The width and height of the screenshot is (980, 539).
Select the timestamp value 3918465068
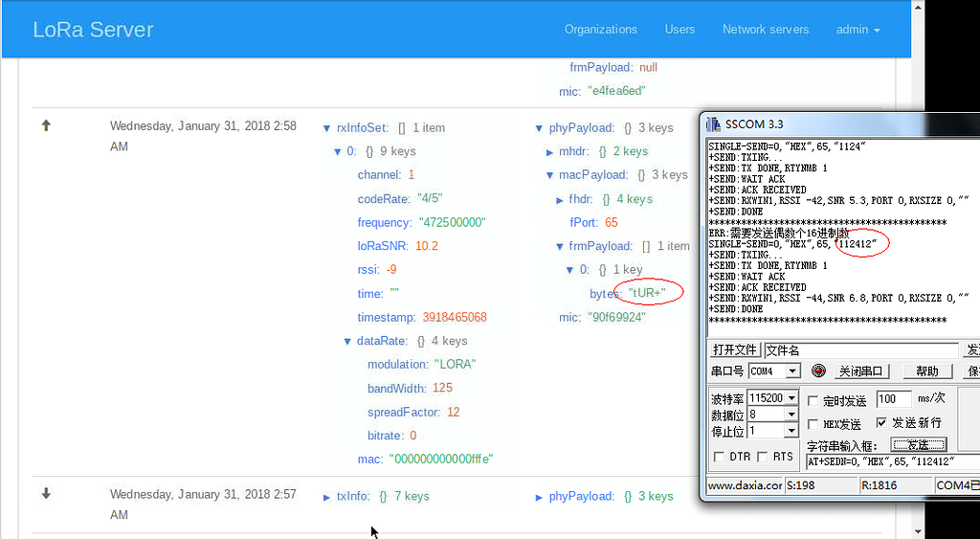[x=455, y=318]
